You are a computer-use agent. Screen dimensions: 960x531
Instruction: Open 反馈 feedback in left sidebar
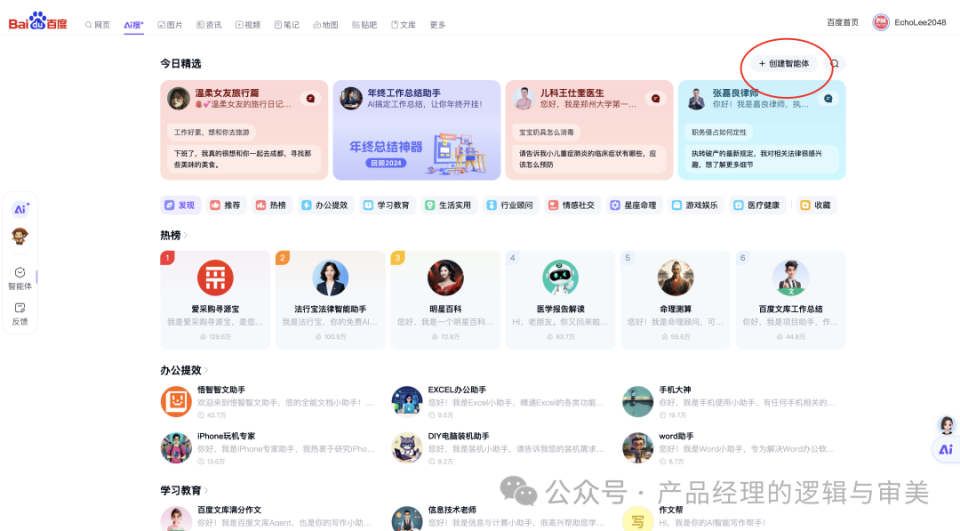(20, 314)
